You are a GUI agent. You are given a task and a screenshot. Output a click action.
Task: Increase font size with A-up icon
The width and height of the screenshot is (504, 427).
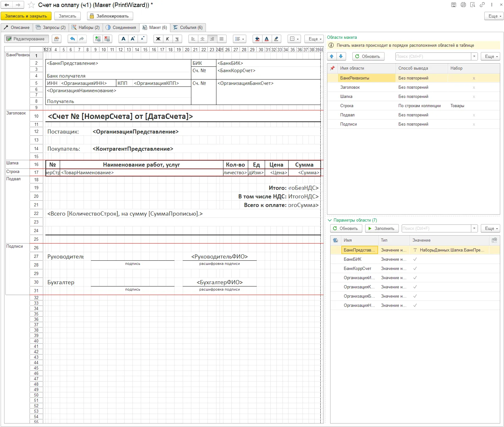pos(133,39)
